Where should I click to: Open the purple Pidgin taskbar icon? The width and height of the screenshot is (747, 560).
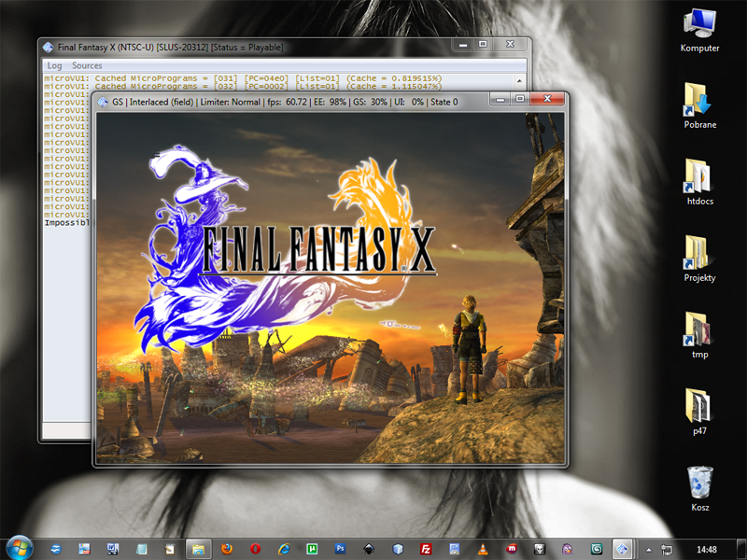(568, 549)
